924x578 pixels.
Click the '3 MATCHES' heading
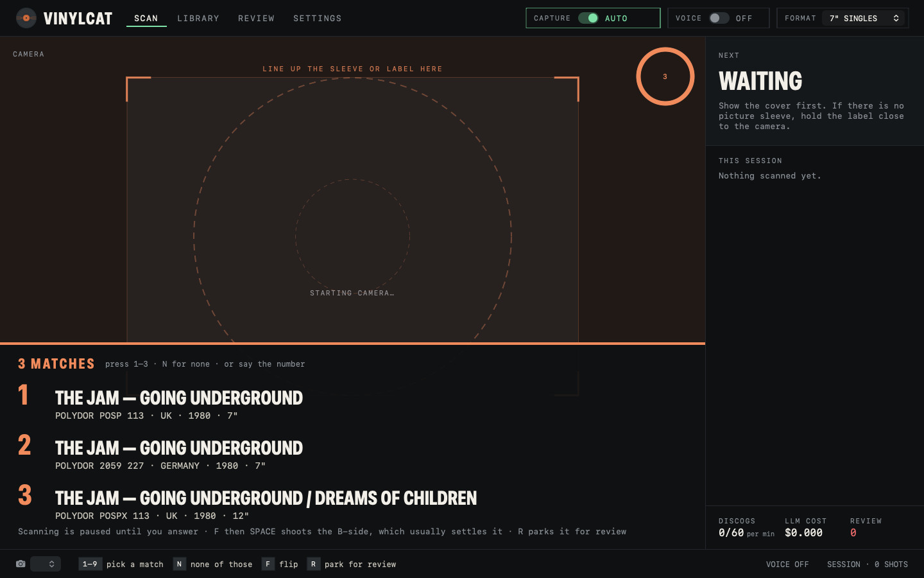[x=56, y=364]
